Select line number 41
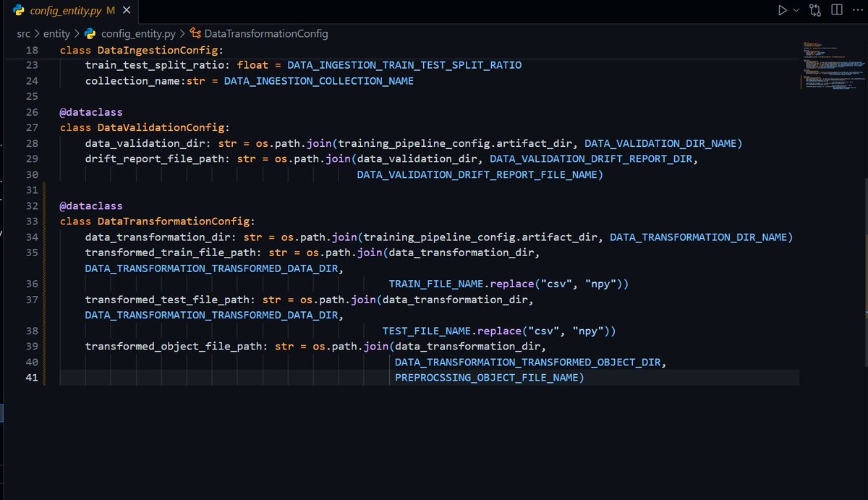This screenshot has width=868, height=500. click(31, 378)
